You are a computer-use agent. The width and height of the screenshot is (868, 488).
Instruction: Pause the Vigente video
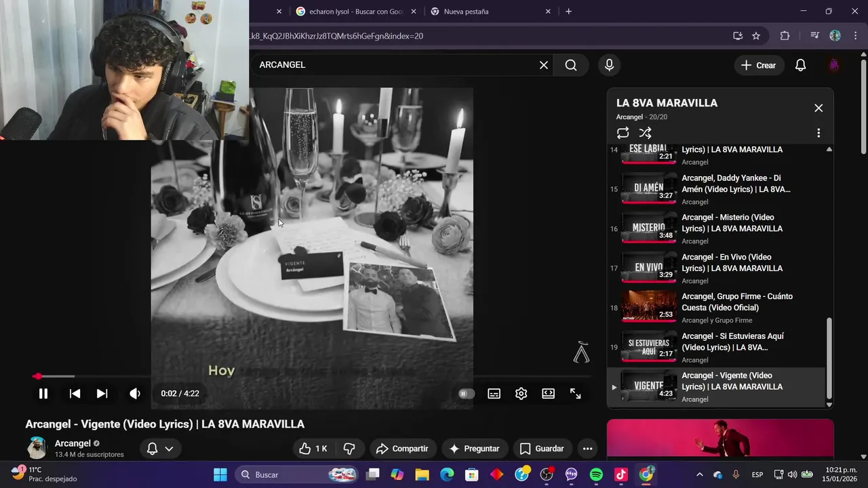click(x=43, y=393)
